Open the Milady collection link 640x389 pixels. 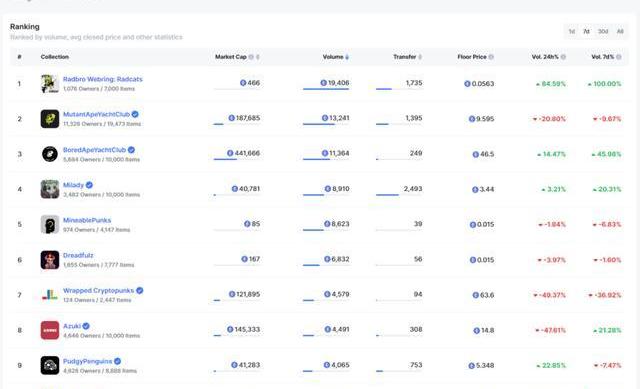tap(73, 185)
